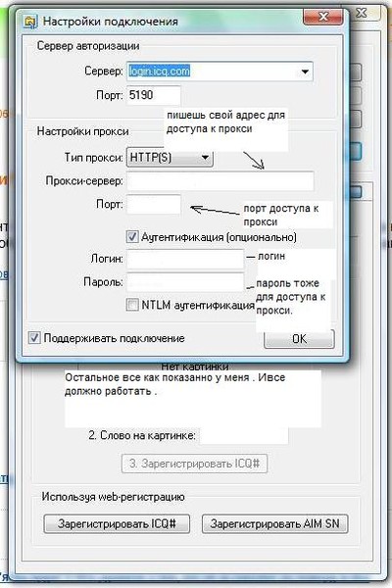Enable NTLM аутентификация checkbox
392x588 pixels.
(132, 305)
